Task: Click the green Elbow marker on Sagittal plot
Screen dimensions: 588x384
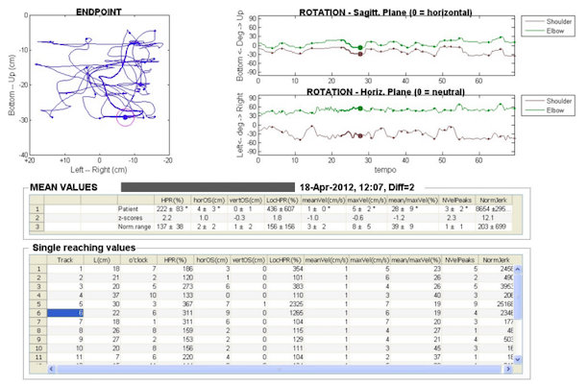Action: coord(360,47)
